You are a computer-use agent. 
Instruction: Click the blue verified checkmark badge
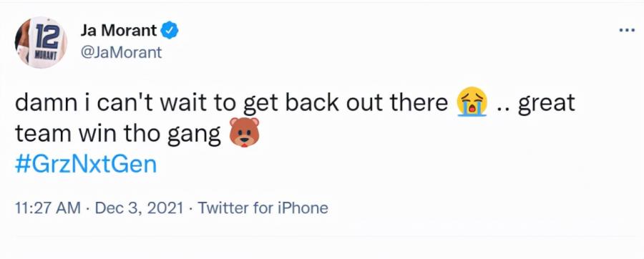coord(169,31)
